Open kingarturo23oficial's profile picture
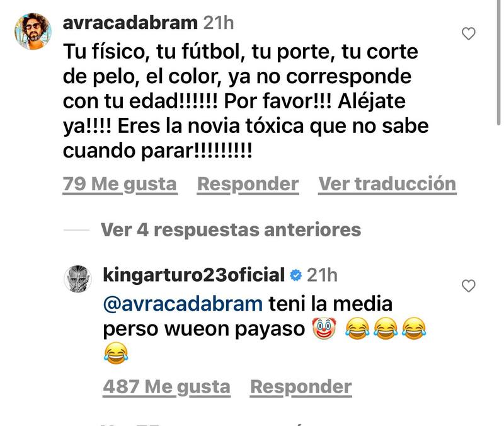 pyautogui.click(x=78, y=279)
